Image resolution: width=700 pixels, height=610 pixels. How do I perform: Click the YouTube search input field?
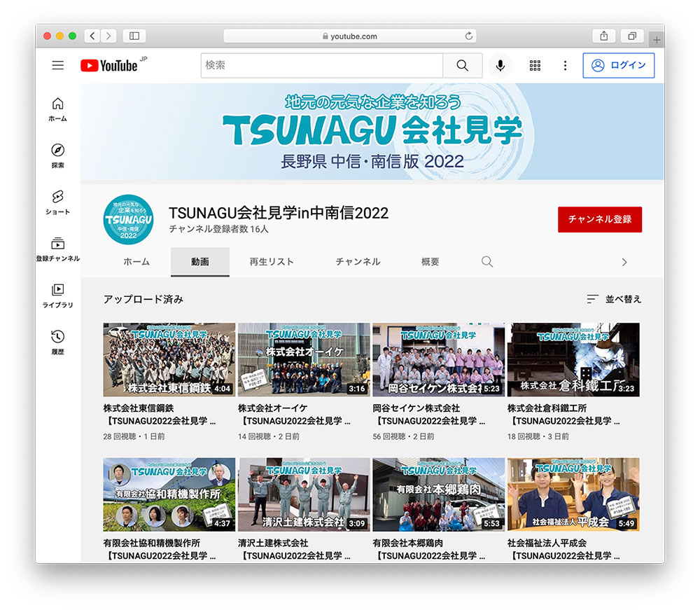click(322, 65)
